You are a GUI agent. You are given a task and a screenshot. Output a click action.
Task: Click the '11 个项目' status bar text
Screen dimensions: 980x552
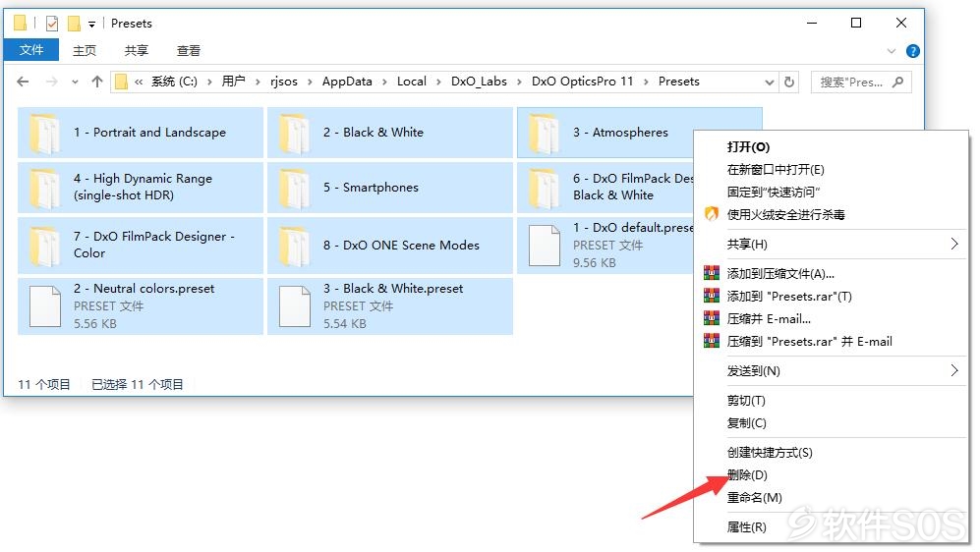click(44, 385)
